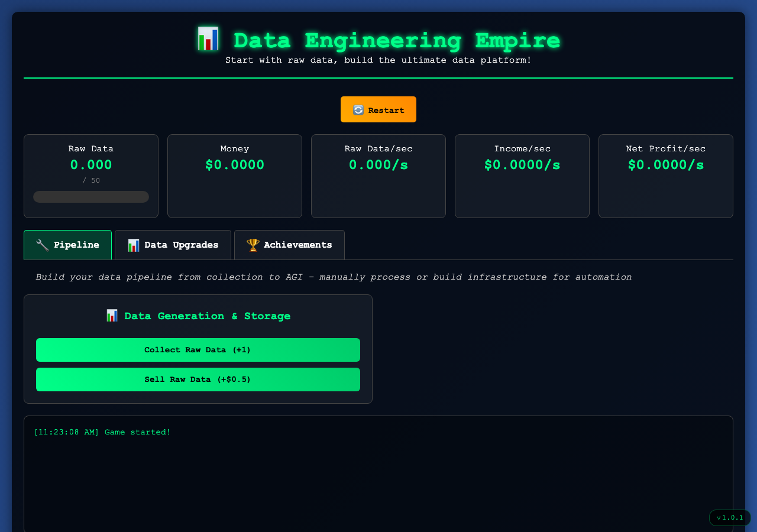The image size is (757, 532).
Task: Open the Achievements tab
Action: tap(289, 244)
